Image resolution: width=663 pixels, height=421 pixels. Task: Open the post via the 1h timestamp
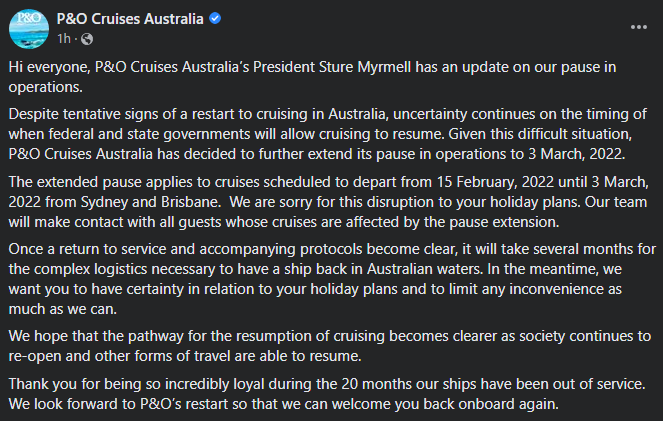64,39
